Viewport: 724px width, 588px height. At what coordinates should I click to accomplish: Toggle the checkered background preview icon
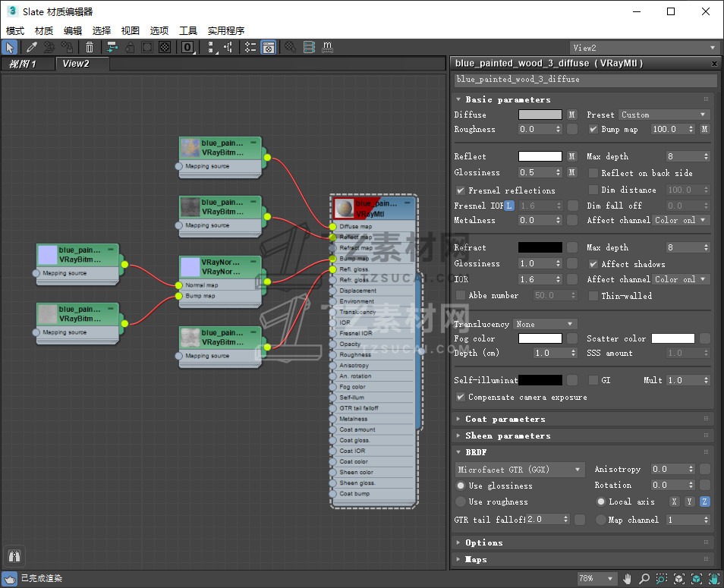click(x=165, y=47)
